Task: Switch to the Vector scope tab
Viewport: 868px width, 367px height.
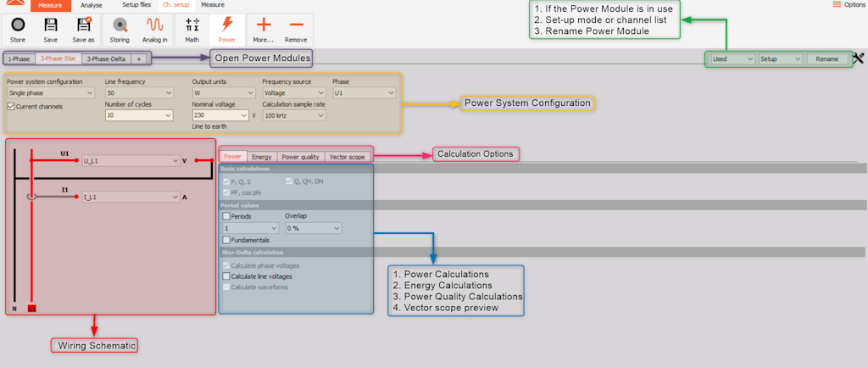Action: 347,157
